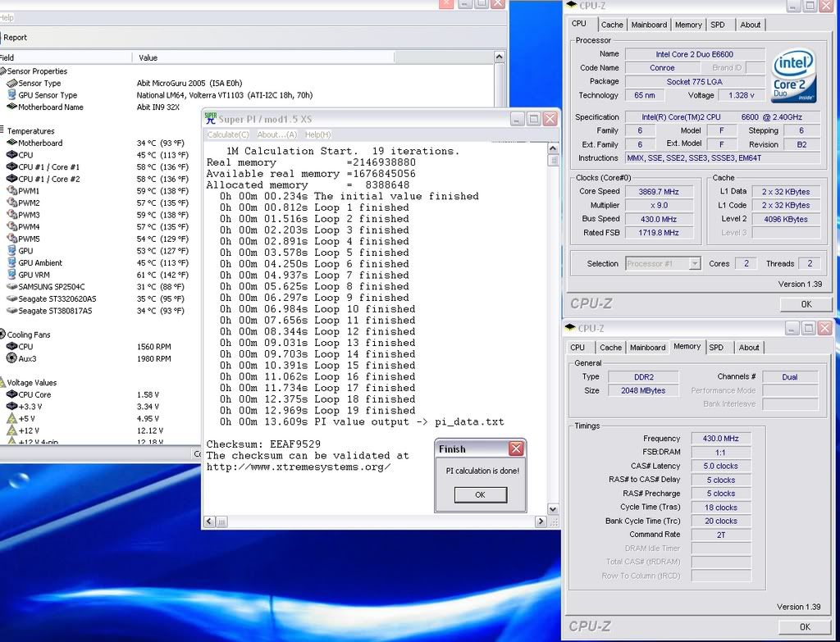The image size is (840, 642).
Task: Click the Motherboard Name row icon
Action: coord(11,107)
